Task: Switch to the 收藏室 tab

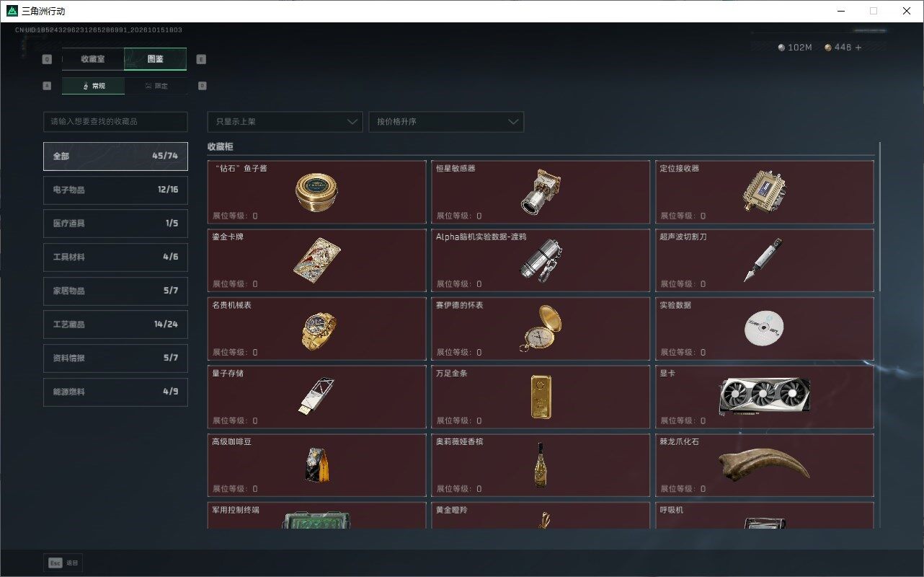Action: [93, 59]
